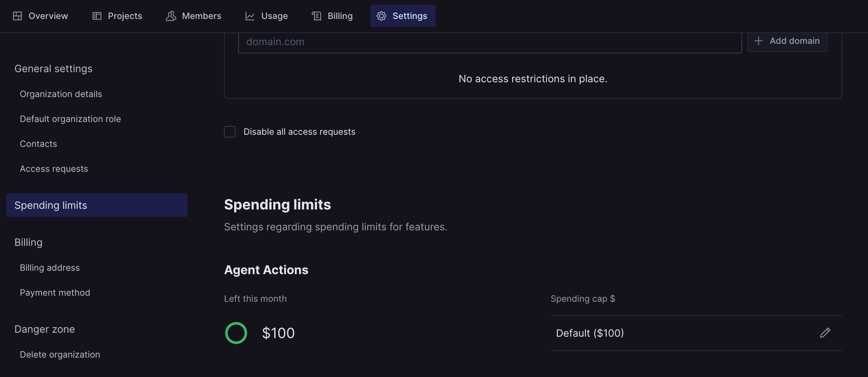The image size is (868, 377).
Task: Click the Settings gear icon
Action: (381, 16)
